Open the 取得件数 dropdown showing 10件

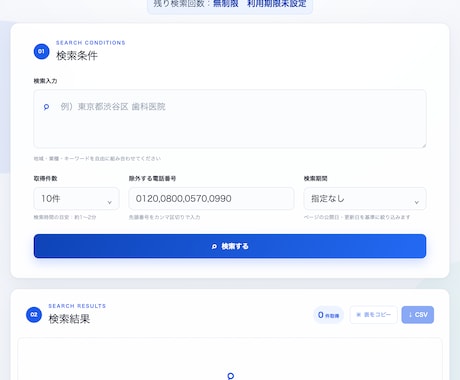(x=76, y=199)
